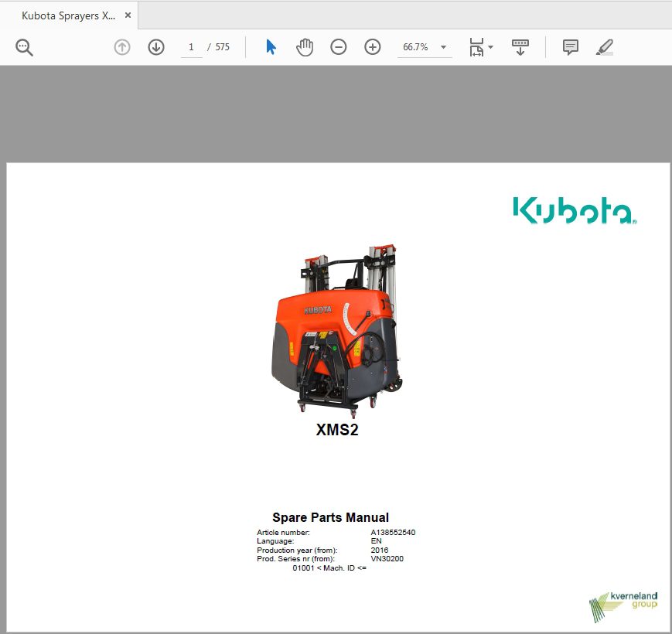Go to next page with down arrow
The height and width of the screenshot is (634, 672).
click(x=156, y=47)
